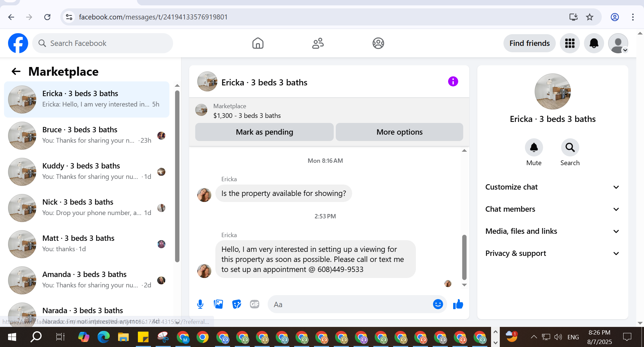644x347 pixels.
Task: Open Ericka chat header name
Action: click(264, 82)
